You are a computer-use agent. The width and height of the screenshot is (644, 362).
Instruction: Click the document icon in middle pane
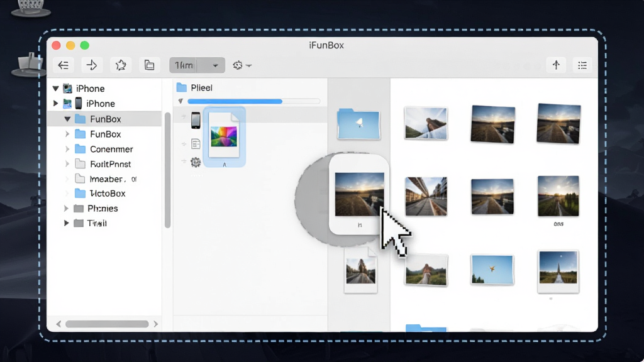(196, 144)
